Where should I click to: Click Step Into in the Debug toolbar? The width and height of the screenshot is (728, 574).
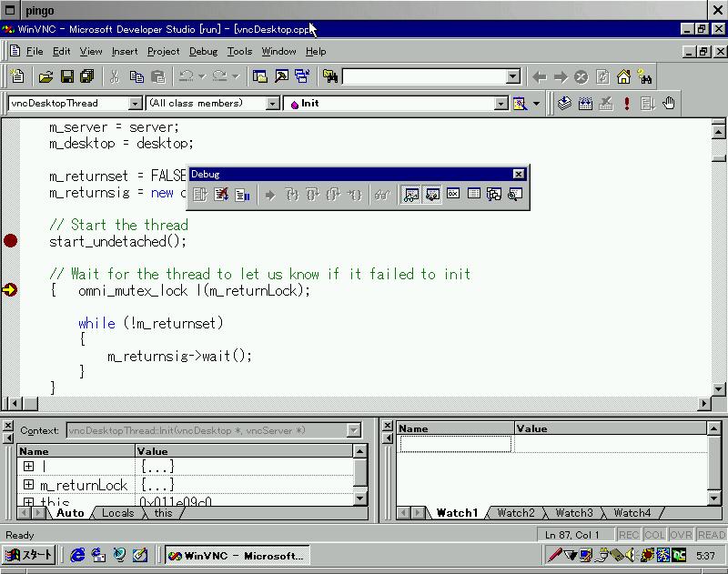291,195
